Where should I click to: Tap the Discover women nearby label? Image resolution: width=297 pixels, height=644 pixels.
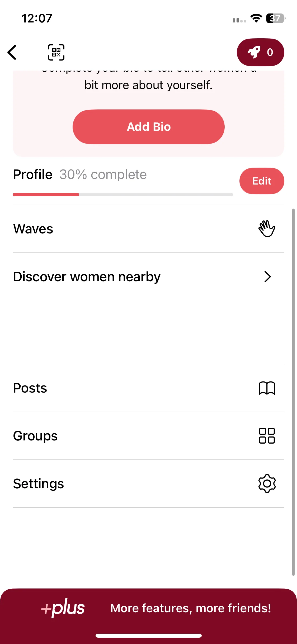coord(87,277)
